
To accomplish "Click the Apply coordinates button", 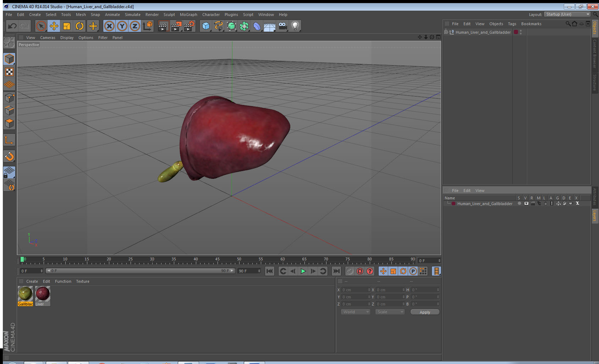I will [425, 312].
